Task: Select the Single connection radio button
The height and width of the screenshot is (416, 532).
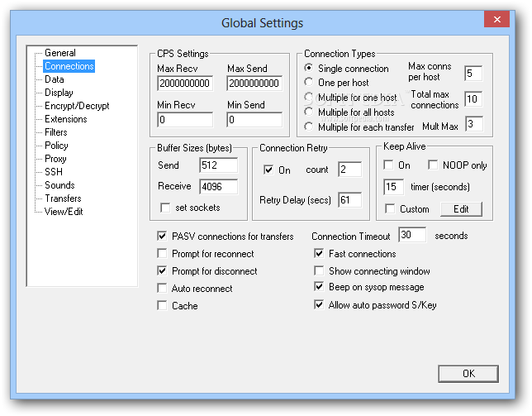Action: [308, 69]
